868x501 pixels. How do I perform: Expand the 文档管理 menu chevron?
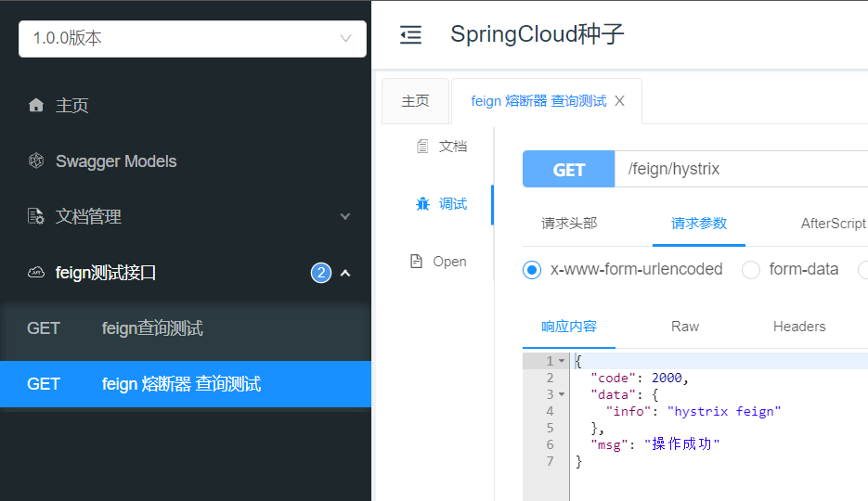tap(344, 216)
